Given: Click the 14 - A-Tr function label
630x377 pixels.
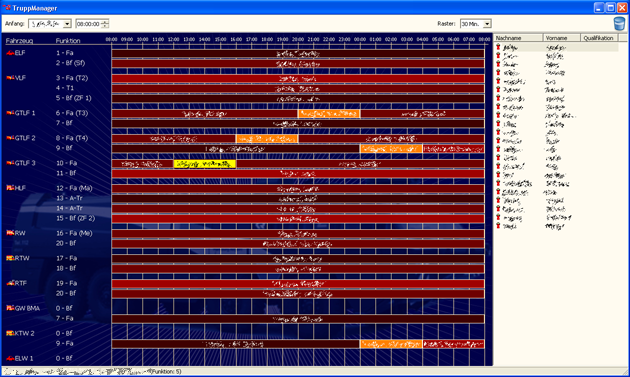Looking at the screenshot, I should (x=69, y=208).
